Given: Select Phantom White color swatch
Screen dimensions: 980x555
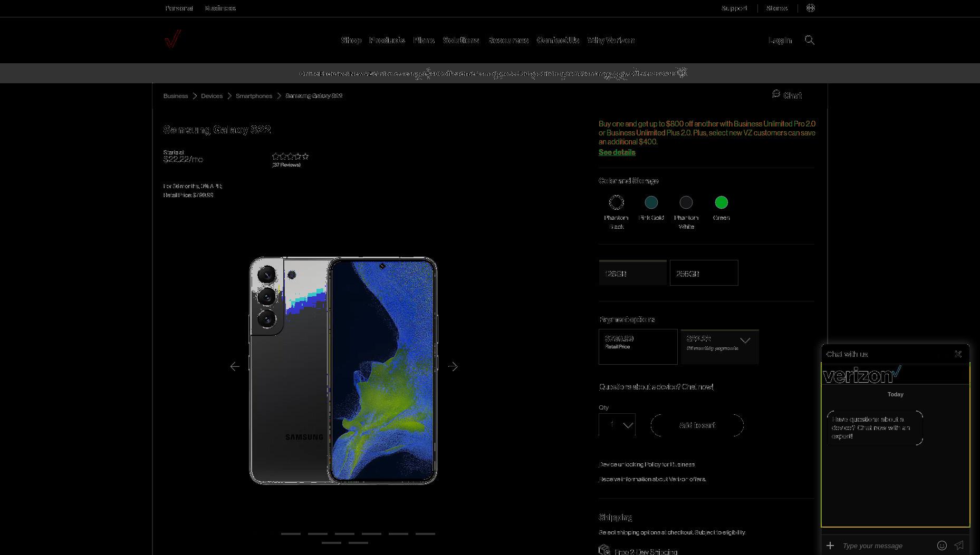Looking at the screenshot, I should [x=686, y=202].
